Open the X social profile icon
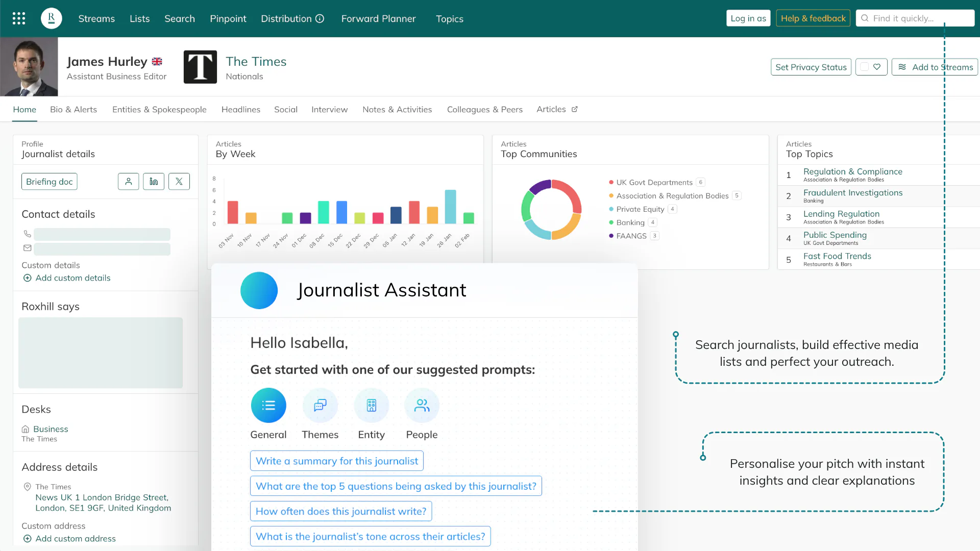 coord(179,181)
